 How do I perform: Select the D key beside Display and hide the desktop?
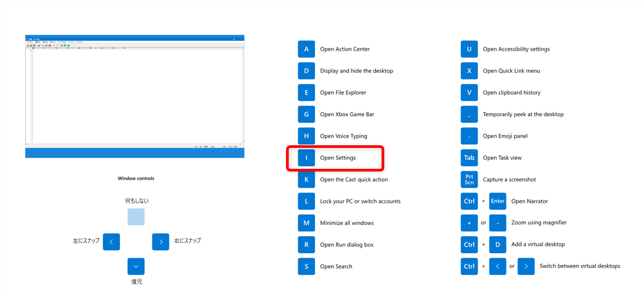pyautogui.click(x=306, y=71)
